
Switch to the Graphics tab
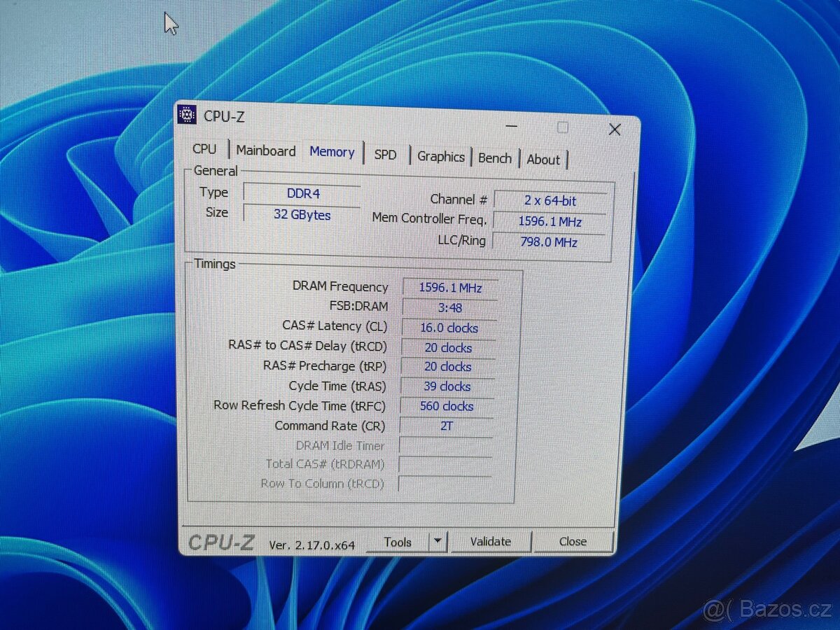pyautogui.click(x=441, y=157)
